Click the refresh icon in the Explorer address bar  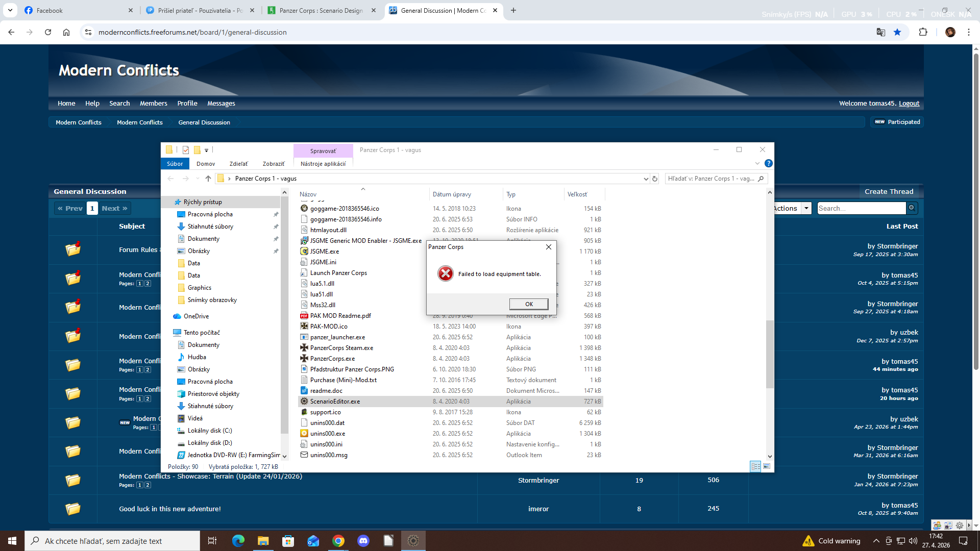click(655, 179)
